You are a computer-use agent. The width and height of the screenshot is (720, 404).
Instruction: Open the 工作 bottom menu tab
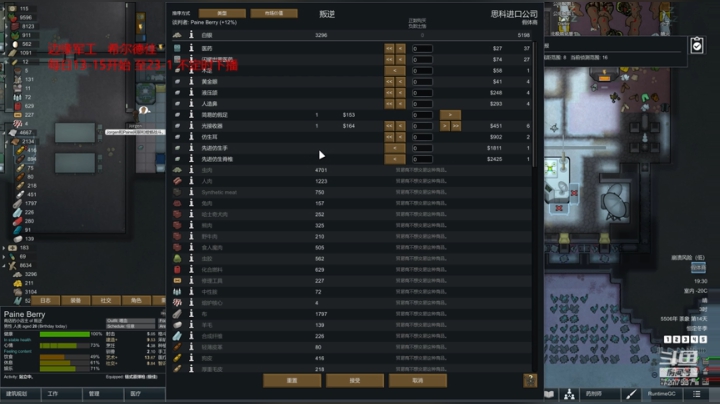pos(62,394)
